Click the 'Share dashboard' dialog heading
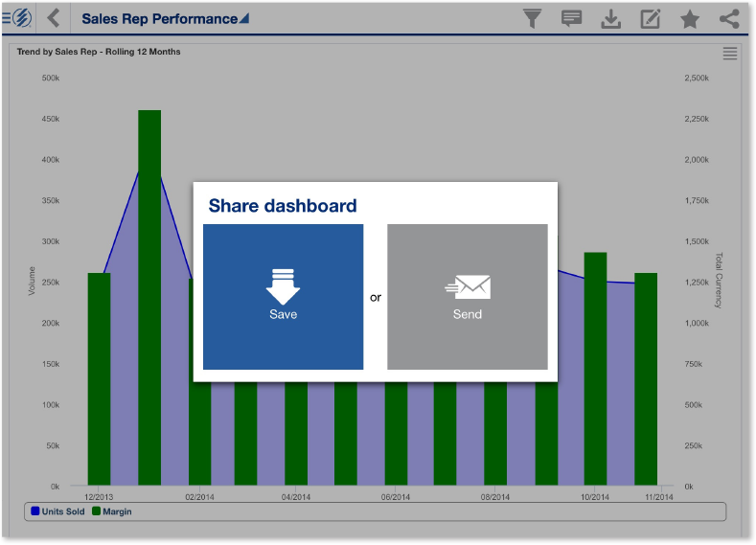Viewport: 756px width, 545px height. tap(283, 206)
